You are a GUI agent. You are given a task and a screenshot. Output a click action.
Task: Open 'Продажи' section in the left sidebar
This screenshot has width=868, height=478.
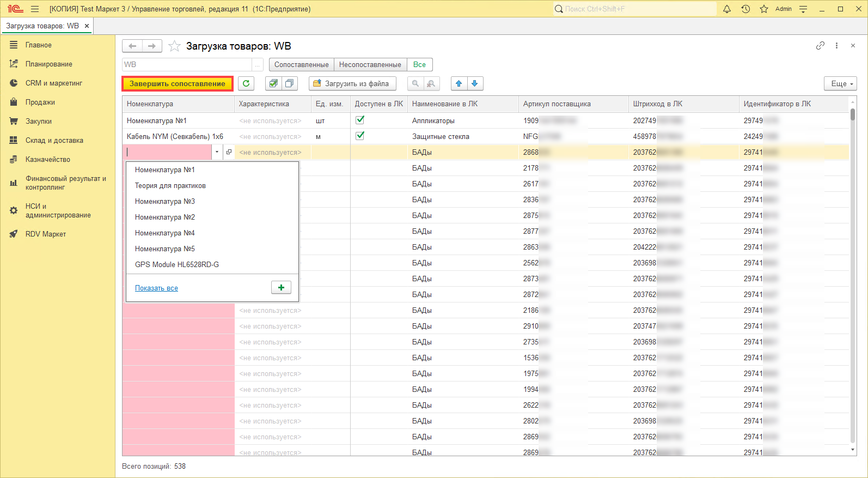40,102
